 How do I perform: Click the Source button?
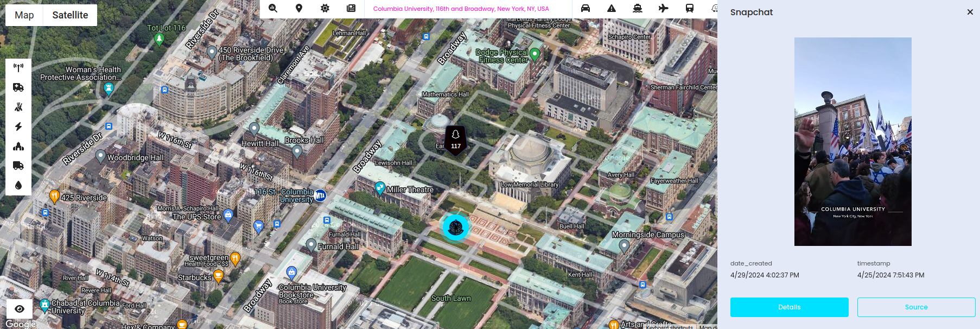[917, 307]
